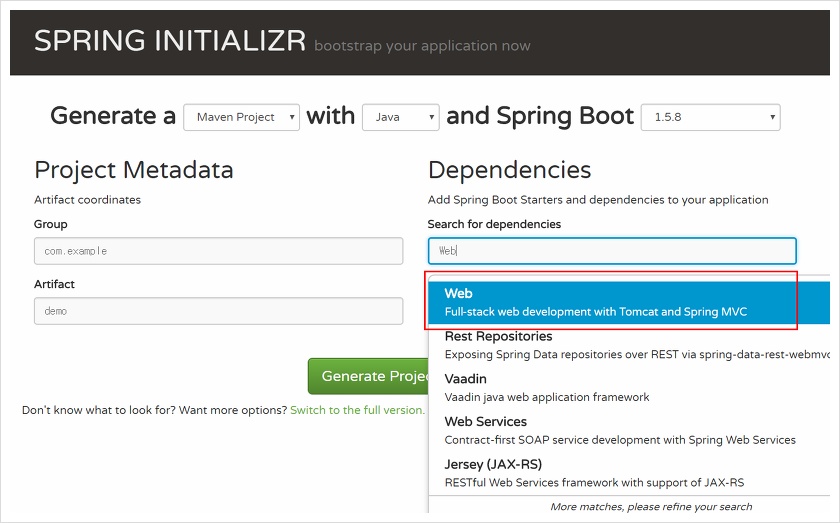Click the Project Metadata heading

(x=134, y=170)
